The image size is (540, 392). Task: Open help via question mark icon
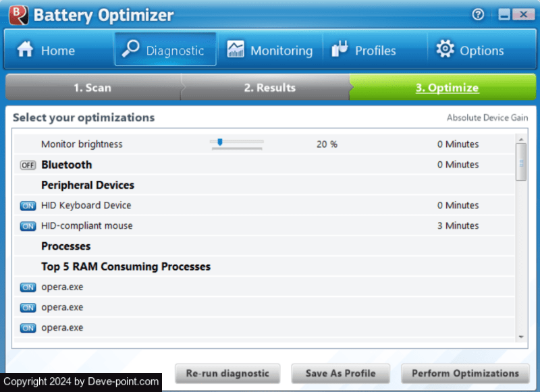pyautogui.click(x=478, y=14)
